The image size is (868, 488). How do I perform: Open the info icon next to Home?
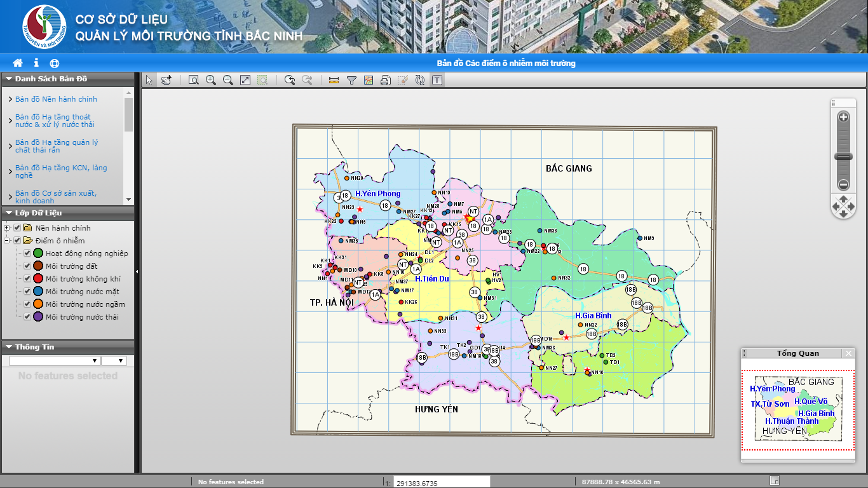(x=36, y=63)
